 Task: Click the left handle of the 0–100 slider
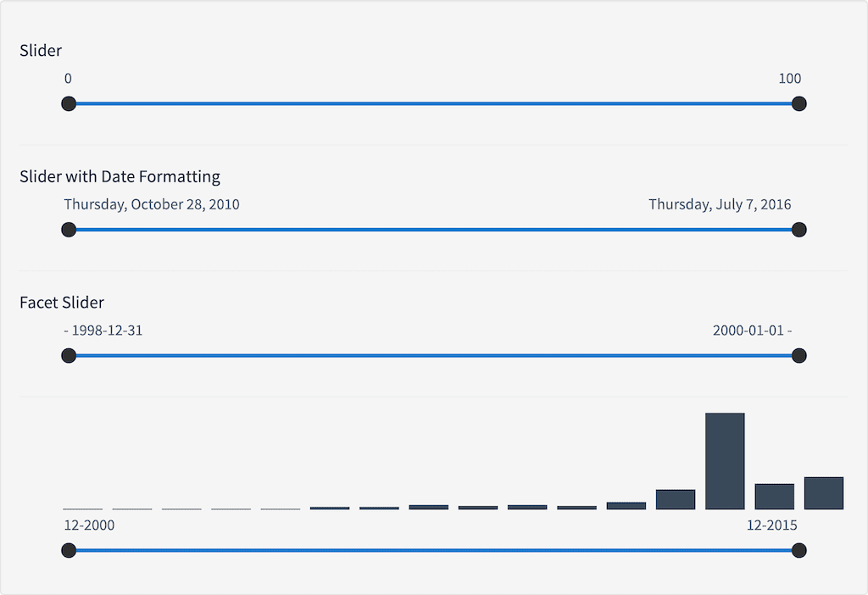coord(70,104)
